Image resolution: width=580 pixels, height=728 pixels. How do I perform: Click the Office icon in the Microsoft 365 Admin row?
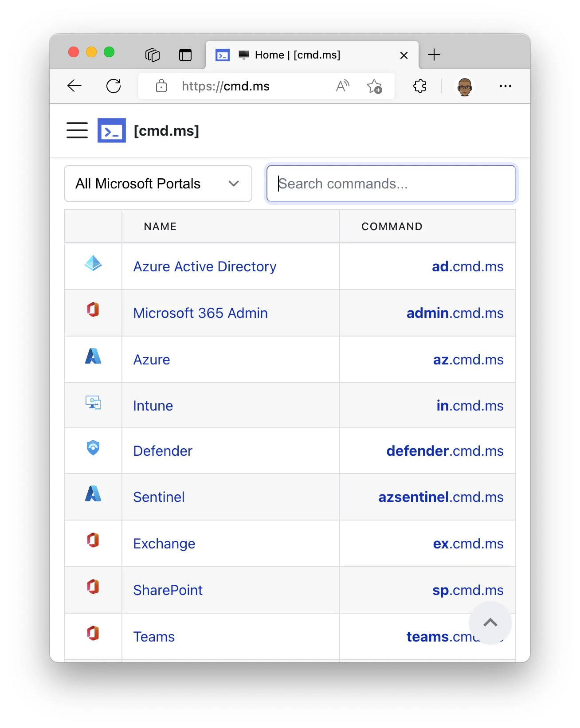pos(93,309)
